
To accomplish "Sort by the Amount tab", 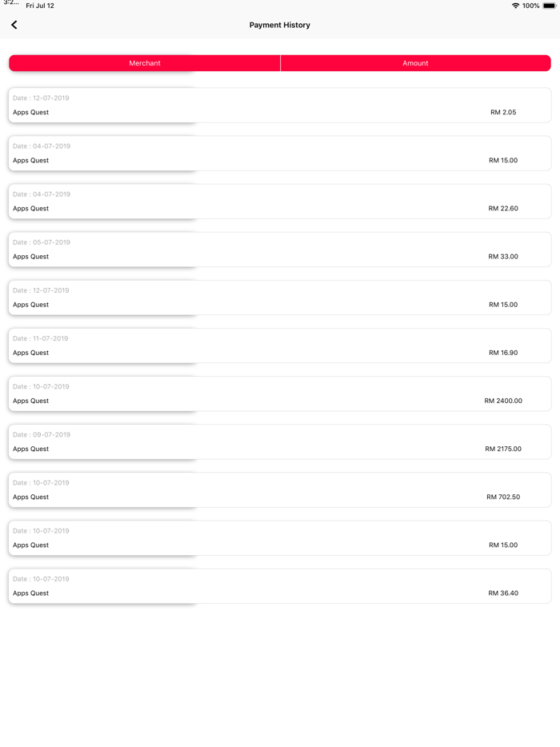I will point(415,63).
